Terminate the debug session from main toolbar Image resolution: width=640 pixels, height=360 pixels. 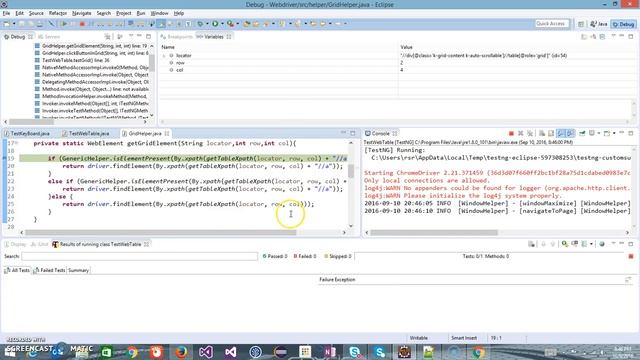[82, 24]
